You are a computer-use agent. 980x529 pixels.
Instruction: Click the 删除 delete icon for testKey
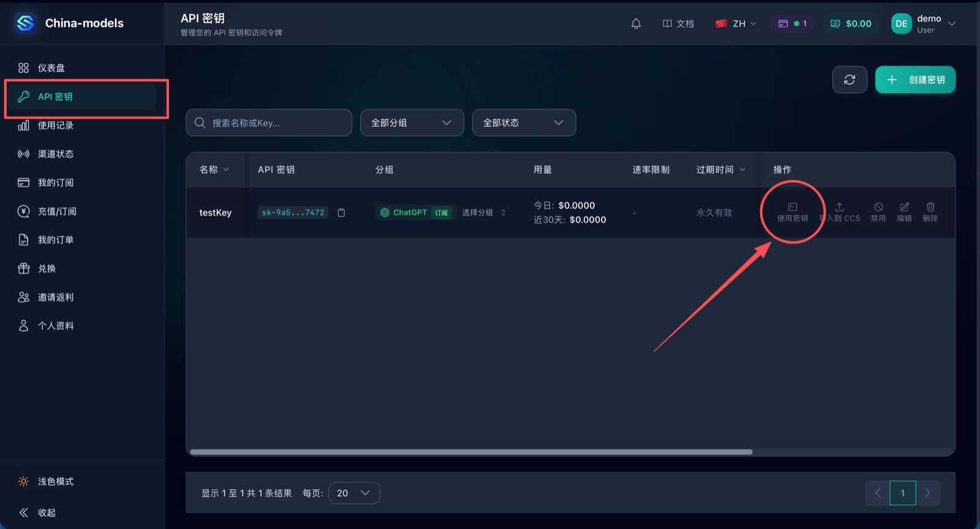click(930, 212)
